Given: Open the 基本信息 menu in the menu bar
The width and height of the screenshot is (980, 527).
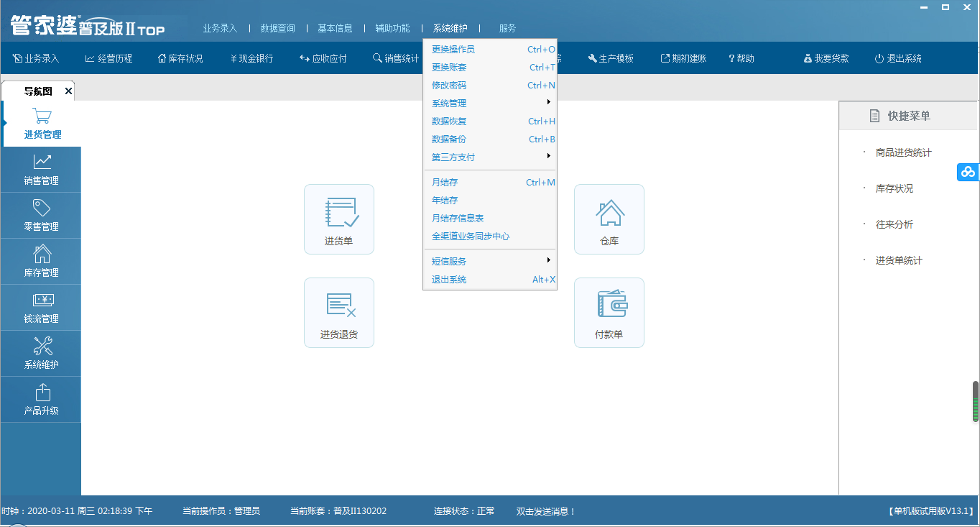Looking at the screenshot, I should (x=335, y=28).
